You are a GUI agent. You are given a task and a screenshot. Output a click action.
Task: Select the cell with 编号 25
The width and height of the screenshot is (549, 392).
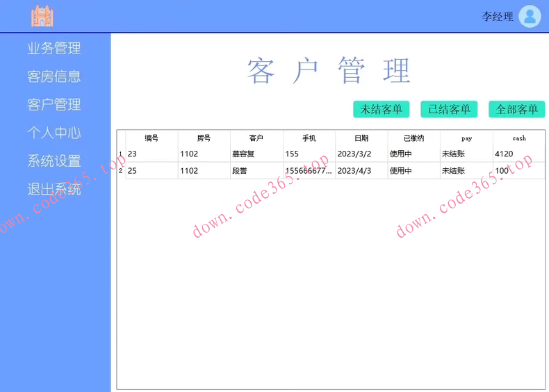151,170
